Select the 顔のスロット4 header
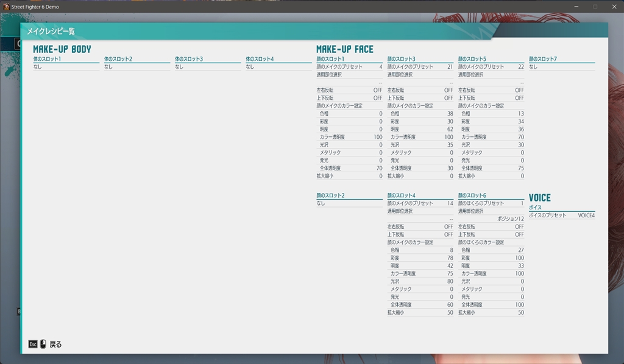The image size is (624, 364). pyautogui.click(x=402, y=195)
